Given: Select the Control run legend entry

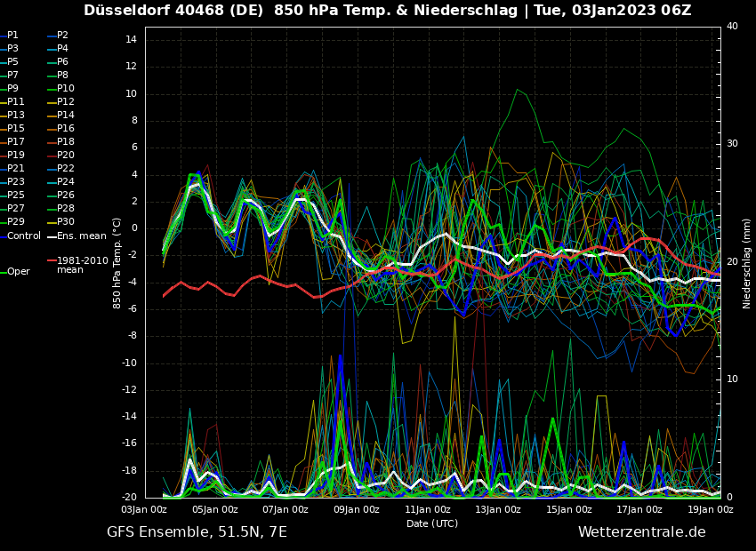Looking at the screenshot, I should coord(23,236).
